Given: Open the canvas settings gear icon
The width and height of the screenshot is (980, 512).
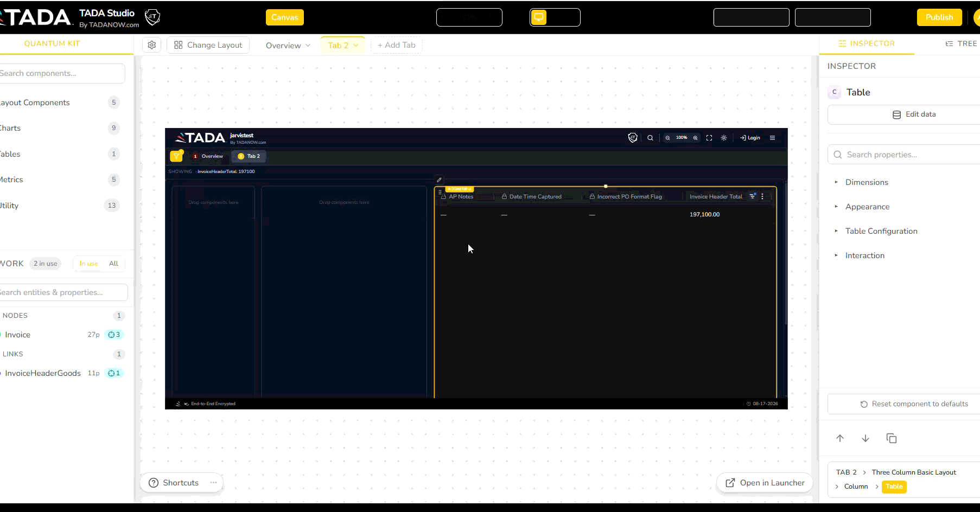Looking at the screenshot, I should click(x=152, y=45).
